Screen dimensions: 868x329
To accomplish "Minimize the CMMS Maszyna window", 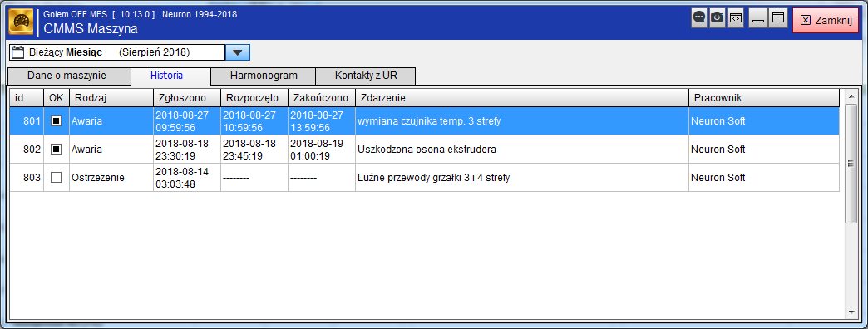I will pos(758,17).
